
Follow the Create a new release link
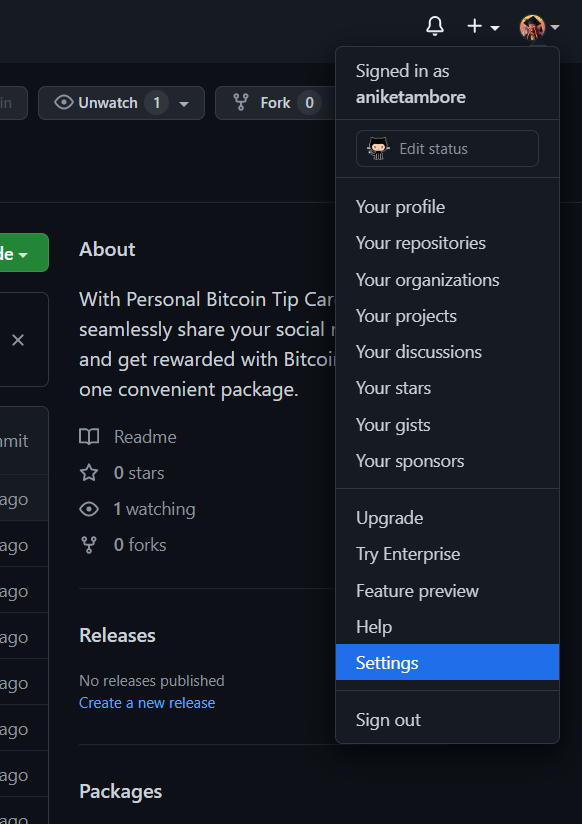[147, 703]
